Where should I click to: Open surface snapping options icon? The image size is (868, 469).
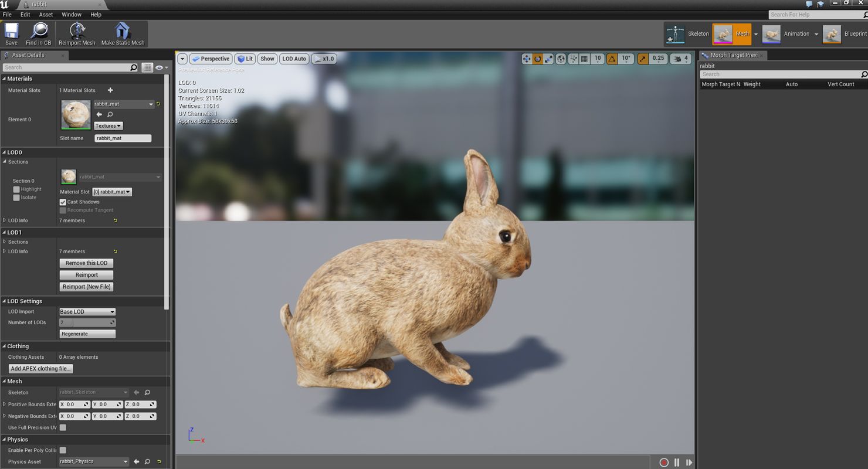tap(573, 59)
